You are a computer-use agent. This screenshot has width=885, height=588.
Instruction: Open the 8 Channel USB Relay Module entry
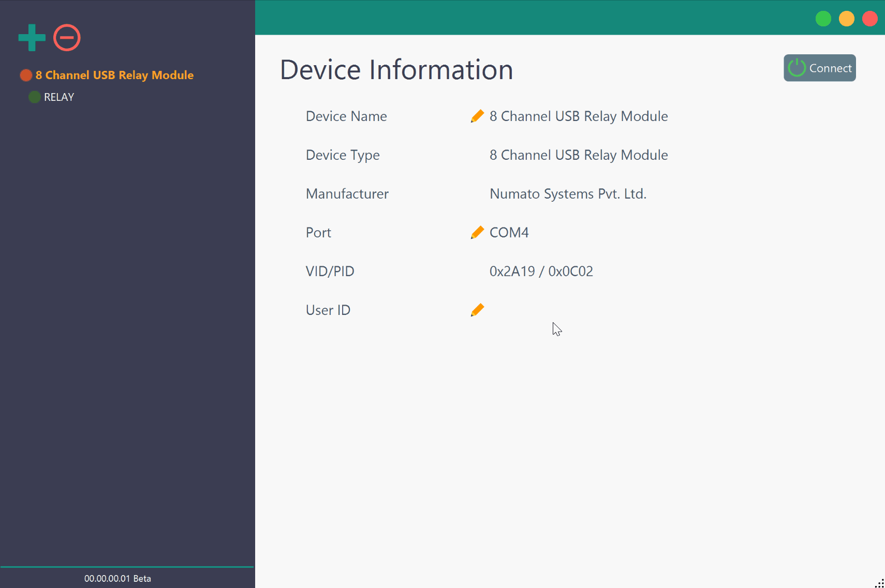point(114,75)
